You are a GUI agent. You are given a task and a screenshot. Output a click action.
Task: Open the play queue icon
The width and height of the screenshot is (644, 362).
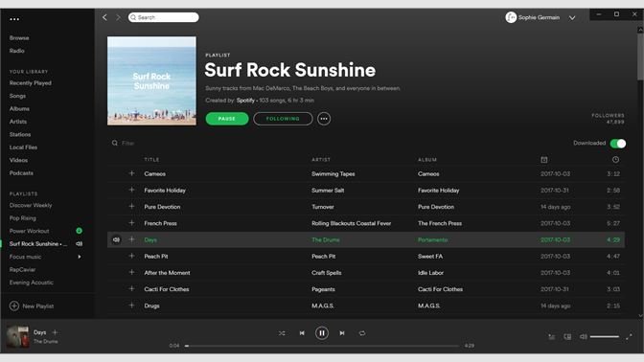click(x=552, y=337)
